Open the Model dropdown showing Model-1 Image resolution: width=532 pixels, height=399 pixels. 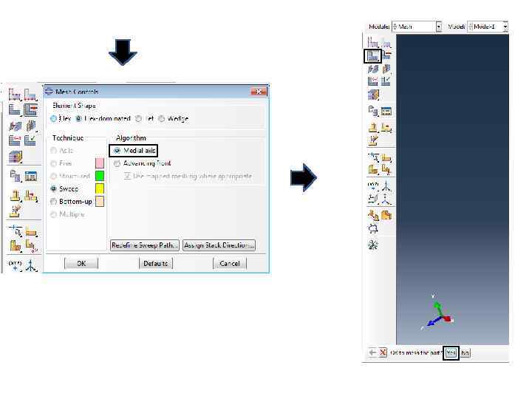(x=488, y=27)
